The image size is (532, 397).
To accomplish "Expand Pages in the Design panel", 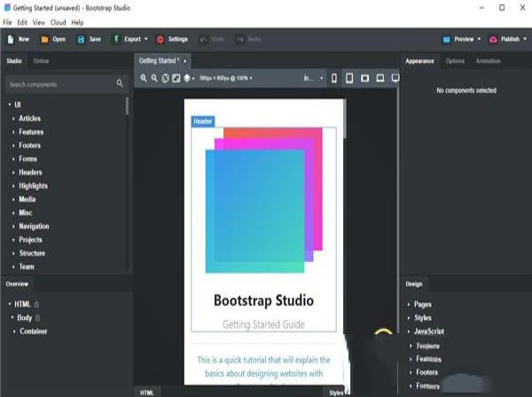I will tap(409, 305).
